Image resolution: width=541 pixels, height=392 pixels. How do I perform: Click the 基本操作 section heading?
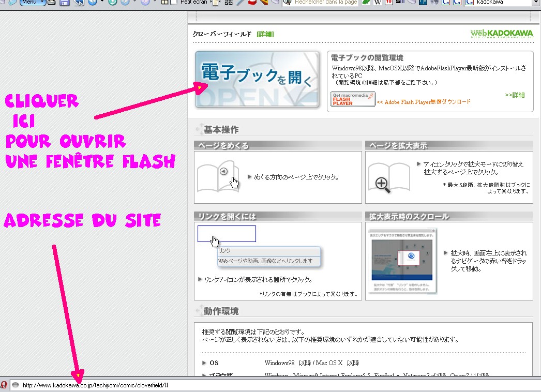221,130
